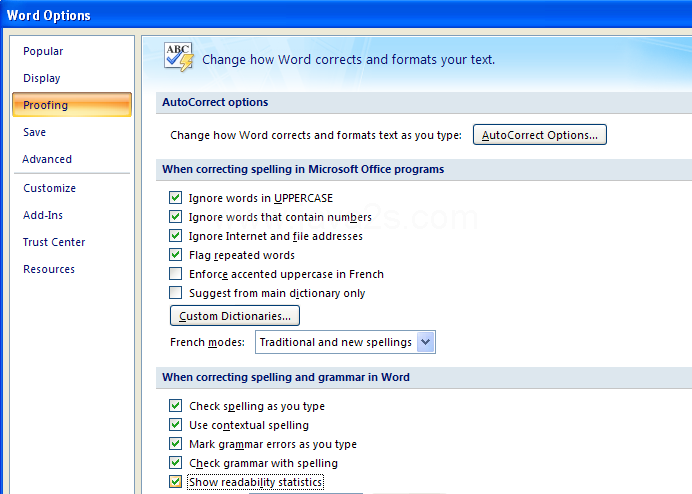Open the Customize category
Image resolution: width=692 pixels, height=494 pixels.
coord(49,188)
